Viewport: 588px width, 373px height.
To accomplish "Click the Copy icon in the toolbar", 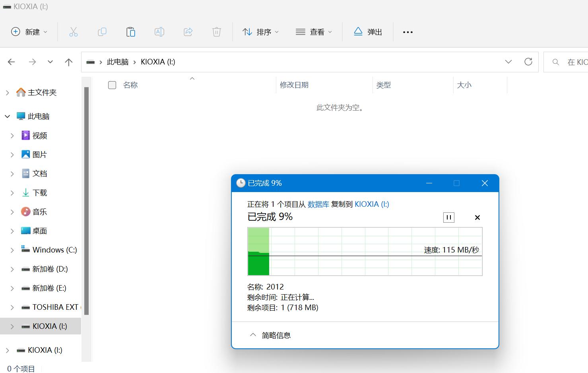I will click(x=102, y=32).
